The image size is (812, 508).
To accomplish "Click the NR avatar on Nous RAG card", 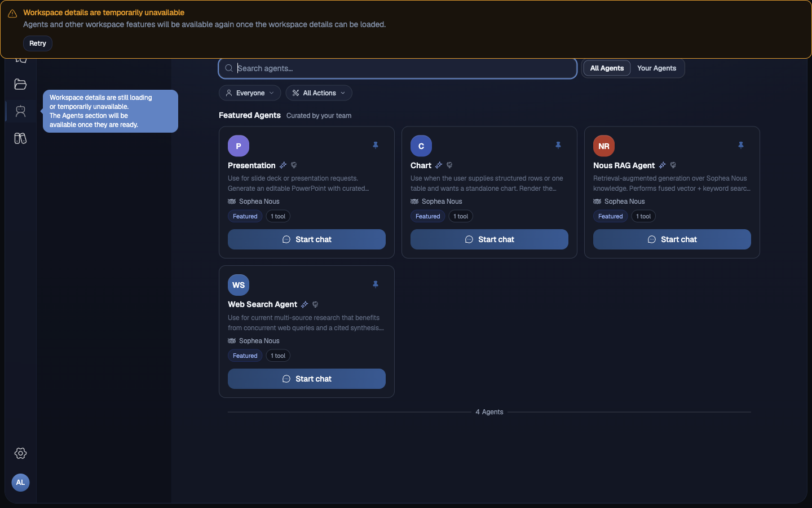I will [604, 146].
